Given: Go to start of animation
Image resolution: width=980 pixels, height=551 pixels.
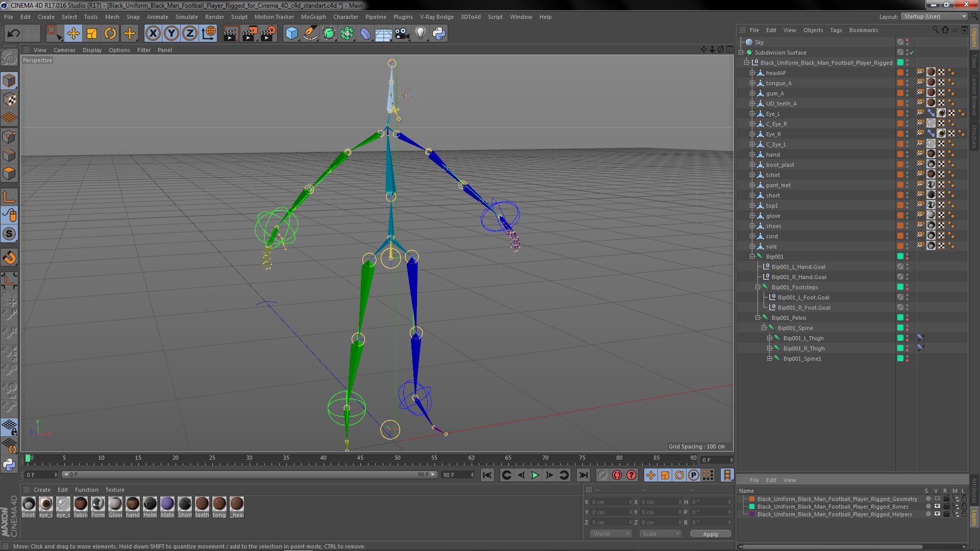Looking at the screenshot, I should click(487, 475).
